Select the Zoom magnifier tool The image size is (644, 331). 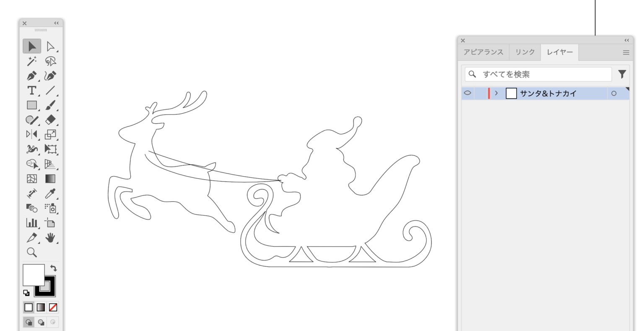pyautogui.click(x=32, y=252)
